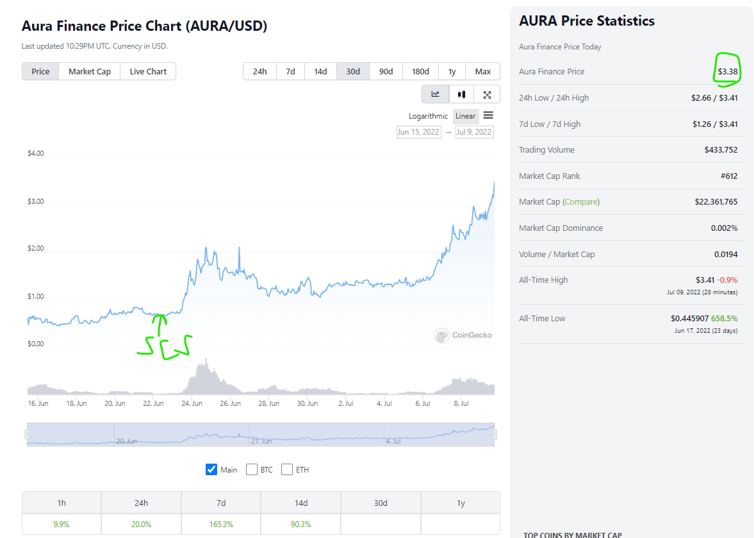Image resolution: width=756 pixels, height=538 pixels.
Task: Switch chart scale to Logarithmic
Action: pyautogui.click(x=429, y=116)
